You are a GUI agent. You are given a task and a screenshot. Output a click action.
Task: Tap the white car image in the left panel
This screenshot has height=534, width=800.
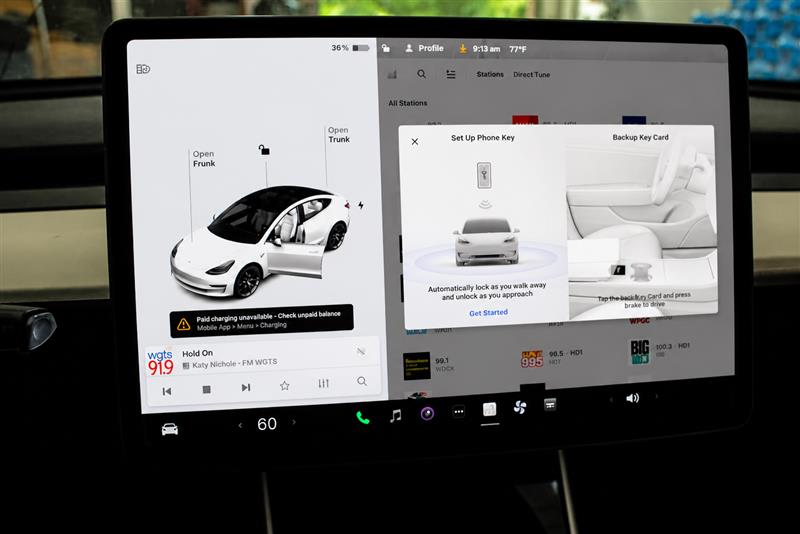(x=260, y=242)
